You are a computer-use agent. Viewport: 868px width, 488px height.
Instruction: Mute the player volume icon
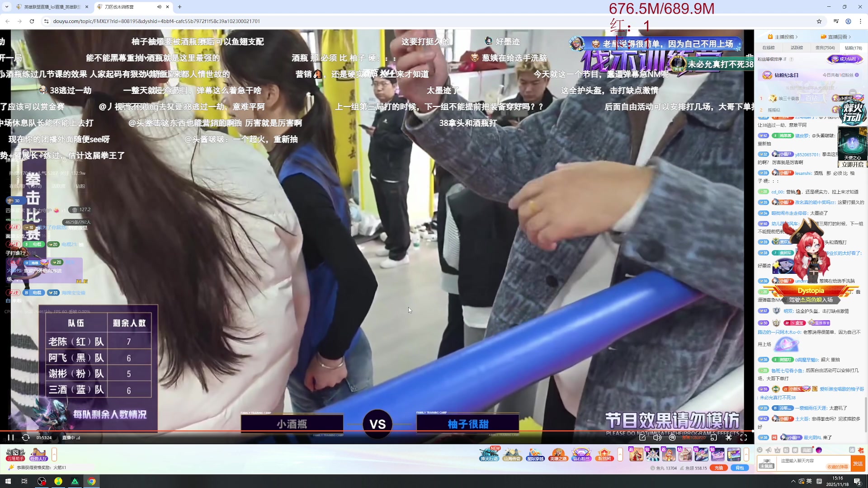(657, 437)
